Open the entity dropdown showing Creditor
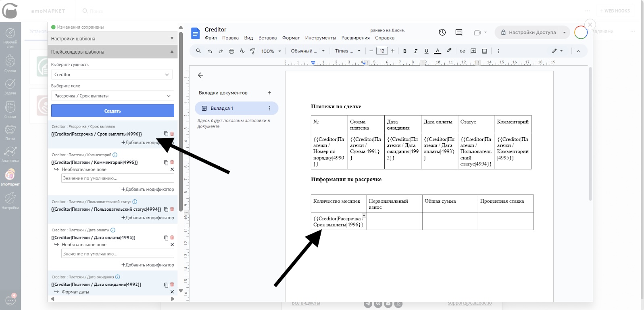644x310 pixels. (112, 75)
